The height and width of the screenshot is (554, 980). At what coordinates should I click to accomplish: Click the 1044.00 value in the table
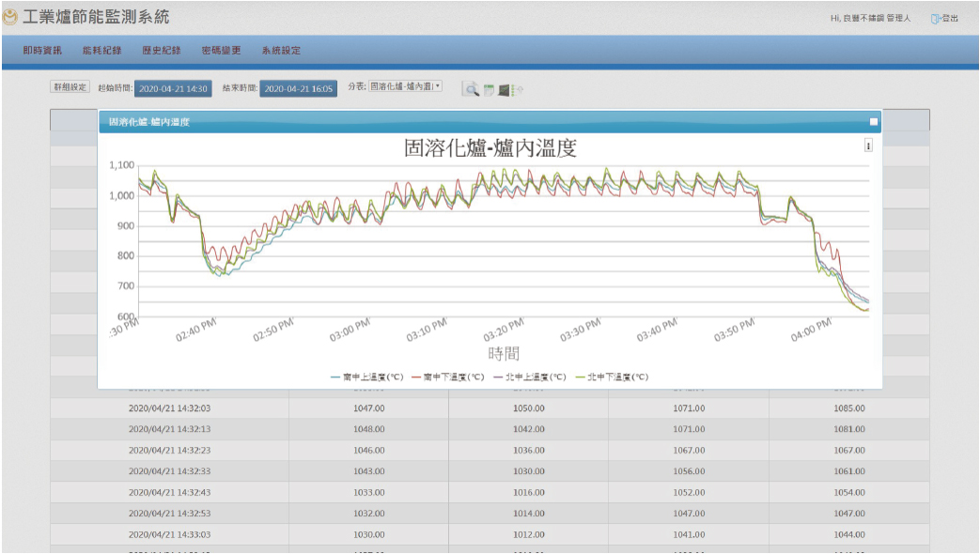point(849,534)
